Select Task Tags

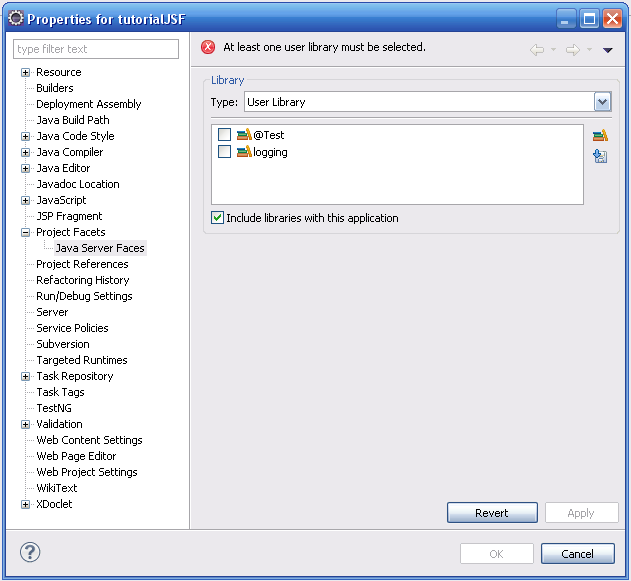tap(60, 392)
